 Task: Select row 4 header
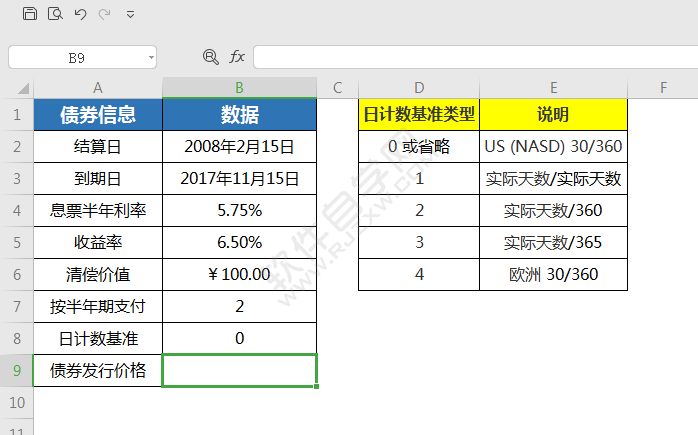click(x=17, y=211)
